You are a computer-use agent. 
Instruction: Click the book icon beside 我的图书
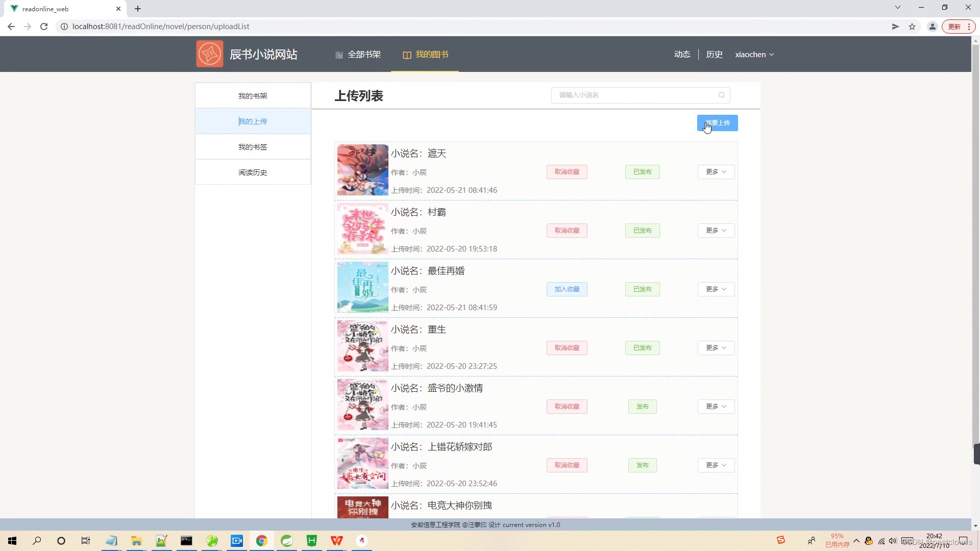[x=407, y=55]
